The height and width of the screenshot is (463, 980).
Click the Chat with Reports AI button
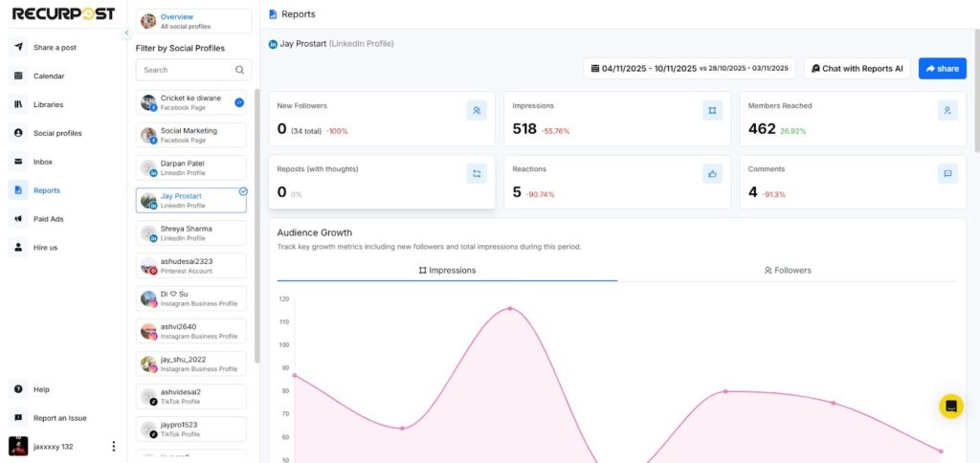pos(857,69)
